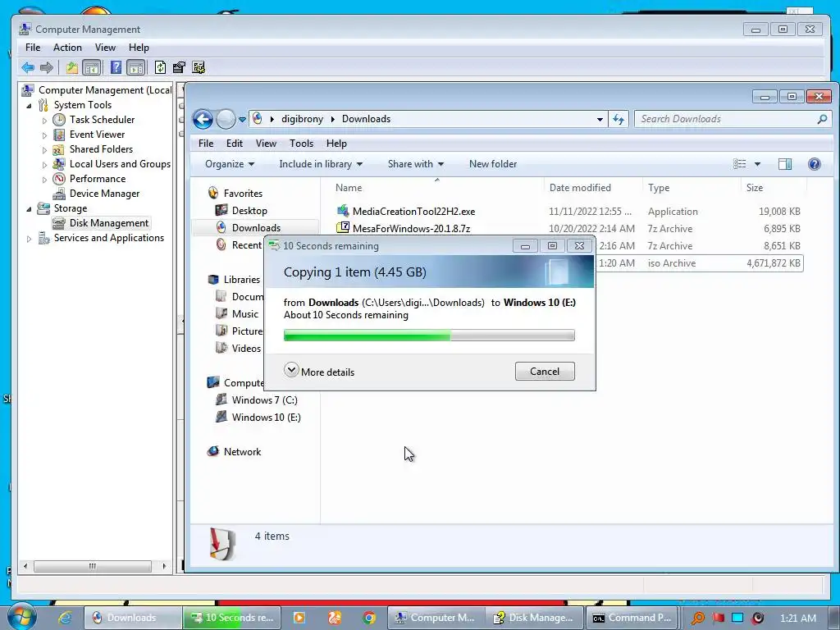840x630 pixels.
Task: Sort by the Date modified column
Action: click(593, 188)
